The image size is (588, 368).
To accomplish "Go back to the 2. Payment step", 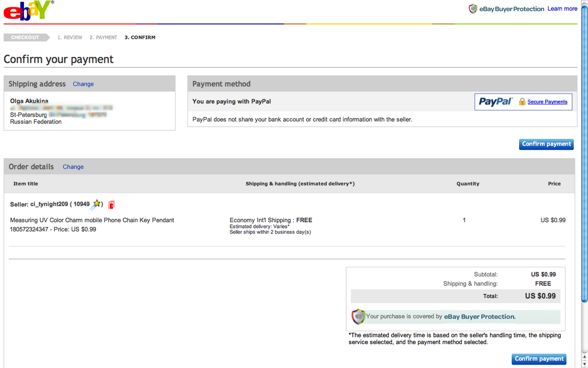I will pos(104,37).
